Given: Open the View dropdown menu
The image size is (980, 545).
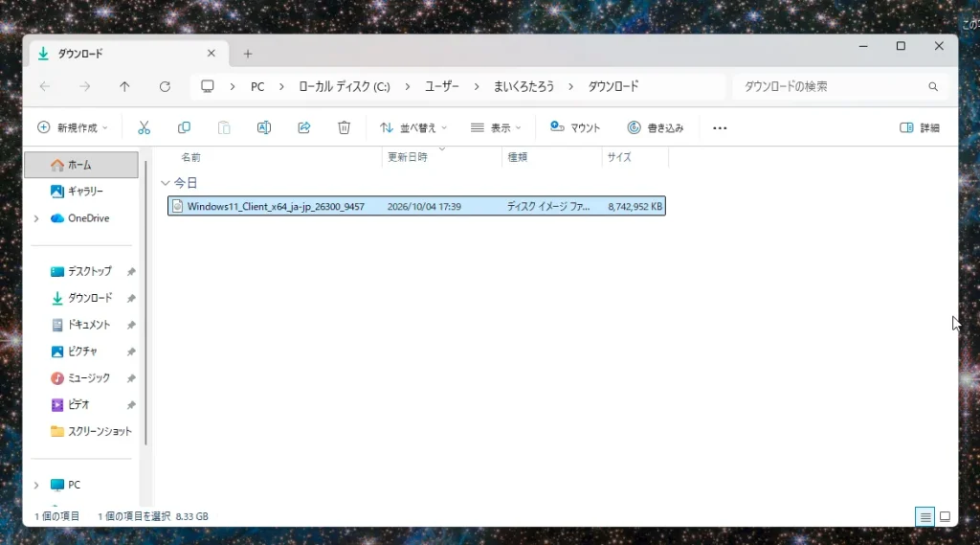Looking at the screenshot, I should click(x=497, y=127).
